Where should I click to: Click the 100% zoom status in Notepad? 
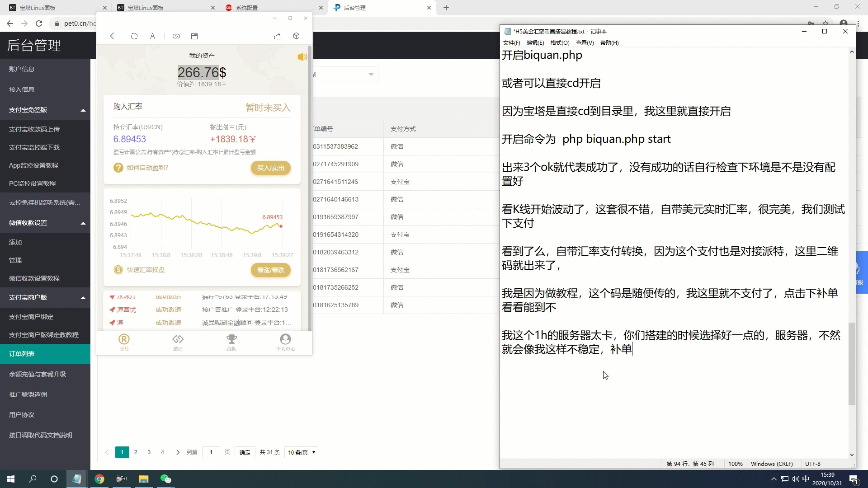pyautogui.click(x=735, y=464)
